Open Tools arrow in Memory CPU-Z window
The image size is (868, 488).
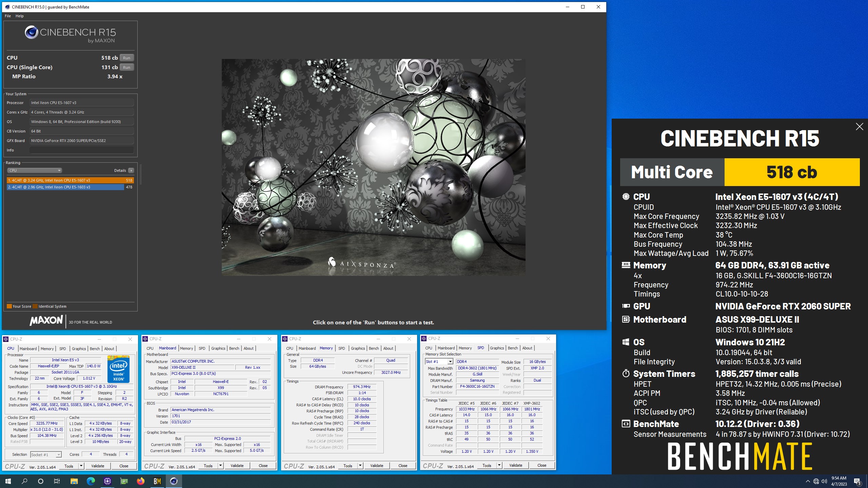click(x=360, y=466)
